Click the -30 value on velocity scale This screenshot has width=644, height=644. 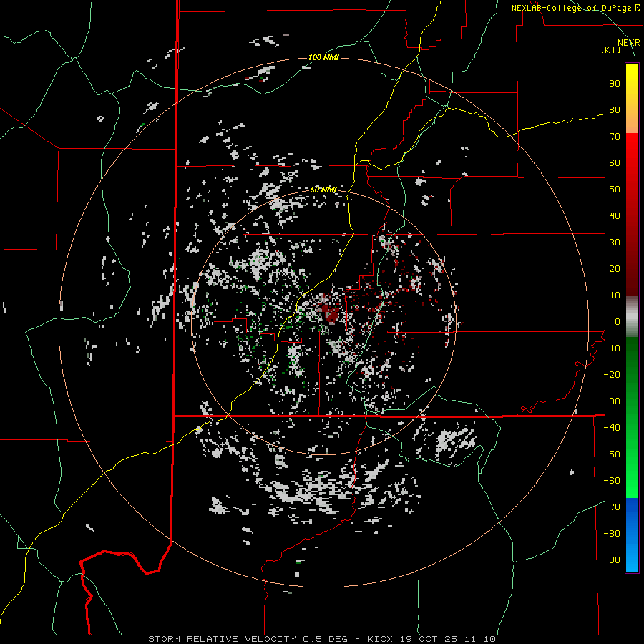[x=612, y=401]
